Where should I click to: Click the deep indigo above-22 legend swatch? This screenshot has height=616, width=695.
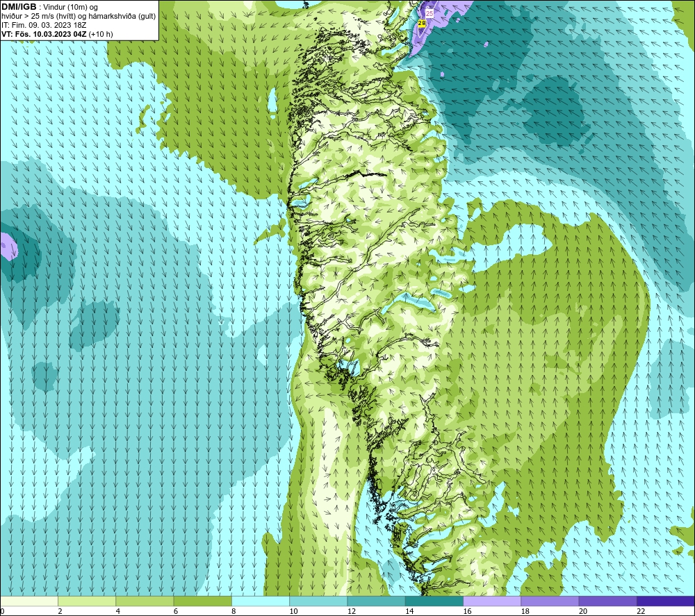pyautogui.click(x=665, y=601)
